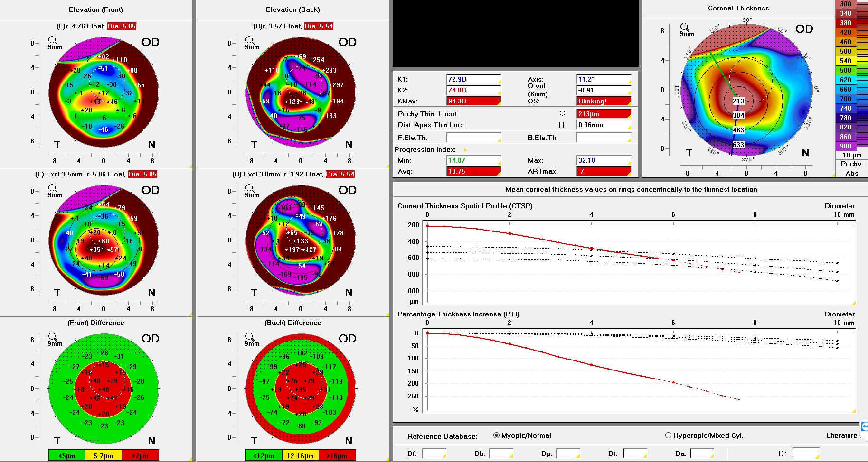Click the 300 swatch on thickness scale

click(845, 4)
